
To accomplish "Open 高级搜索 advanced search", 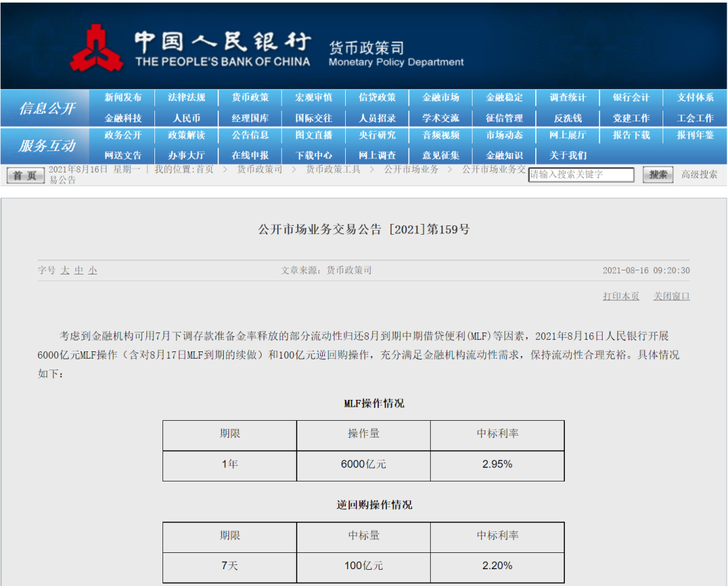I will click(699, 175).
